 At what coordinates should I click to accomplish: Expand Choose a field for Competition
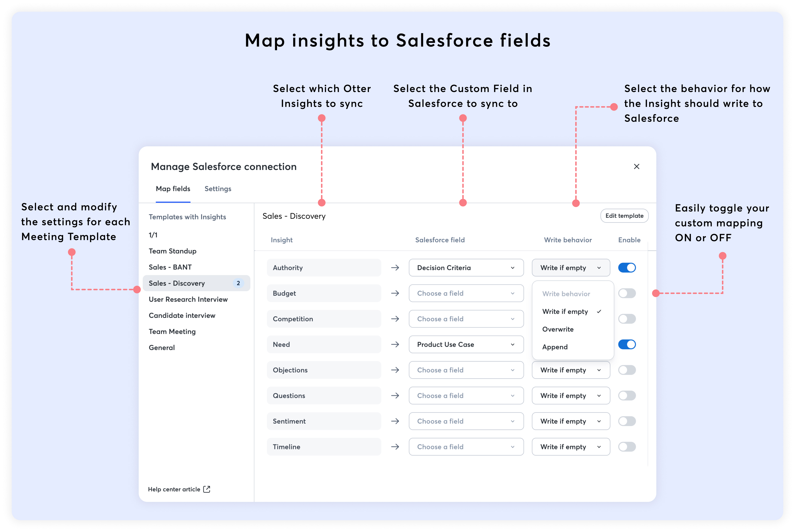click(466, 319)
